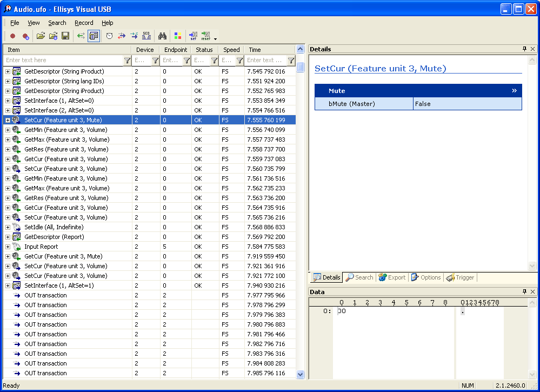
Task: Click the alarm clock icon in toolbar
Action: [x=109, y=36]
